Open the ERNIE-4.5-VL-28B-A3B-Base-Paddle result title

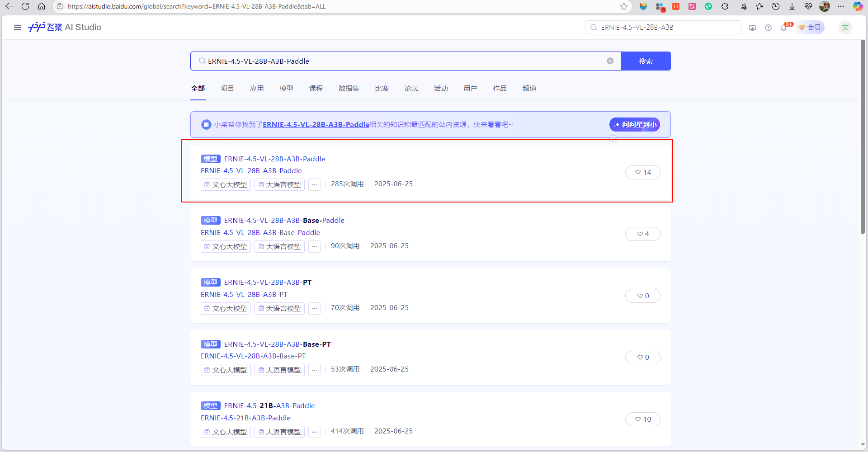click(x=284, y=221)
